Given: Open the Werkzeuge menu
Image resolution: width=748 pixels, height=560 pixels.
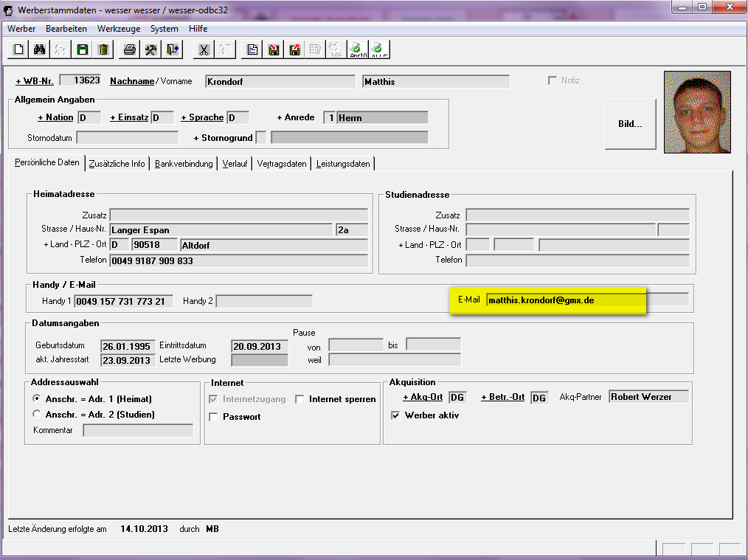Looking at the screenshot, I should pyautogui.click(x=118, y=29).
